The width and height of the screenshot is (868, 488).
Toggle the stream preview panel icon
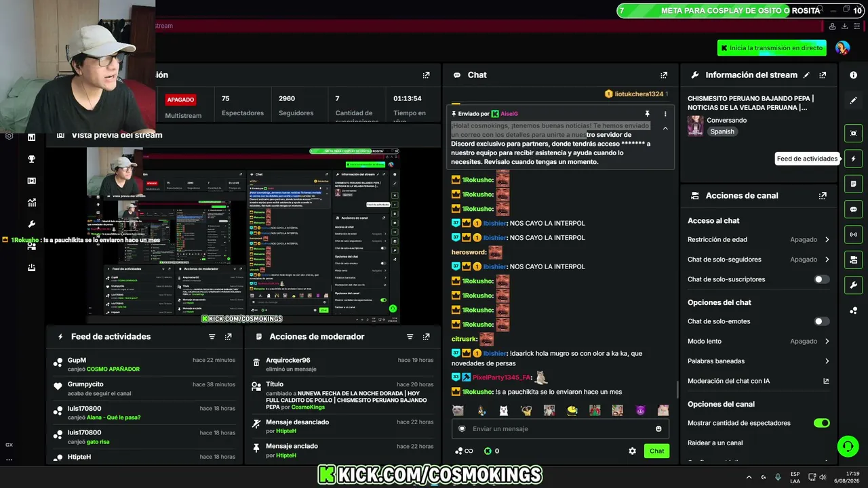pos(853,133)
